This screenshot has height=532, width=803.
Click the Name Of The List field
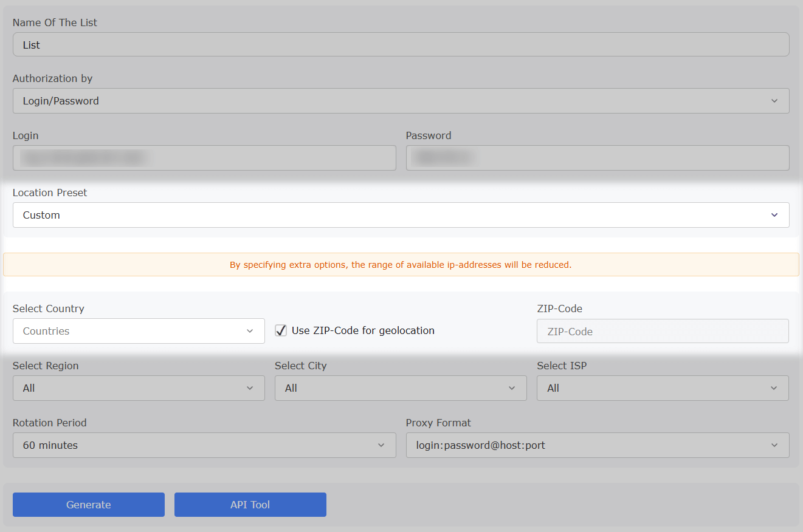coord(401,44)
